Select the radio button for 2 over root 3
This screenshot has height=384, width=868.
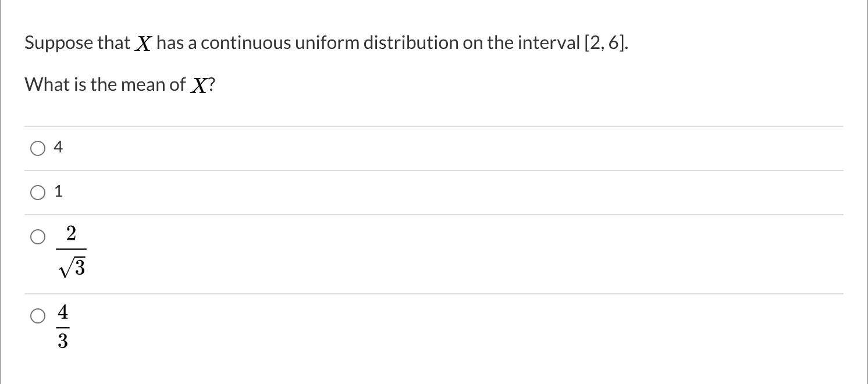[38, 237]
